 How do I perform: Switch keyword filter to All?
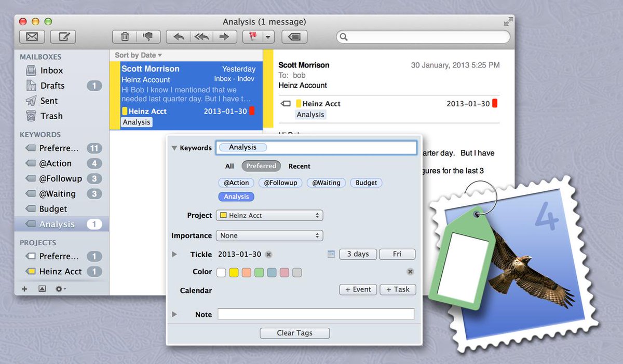pos(229,166)
